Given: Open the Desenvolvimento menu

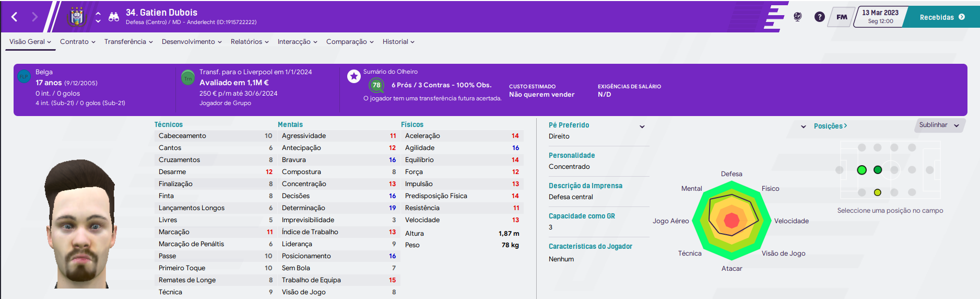Looking at the screenshot, I should (x=192, y=42).
